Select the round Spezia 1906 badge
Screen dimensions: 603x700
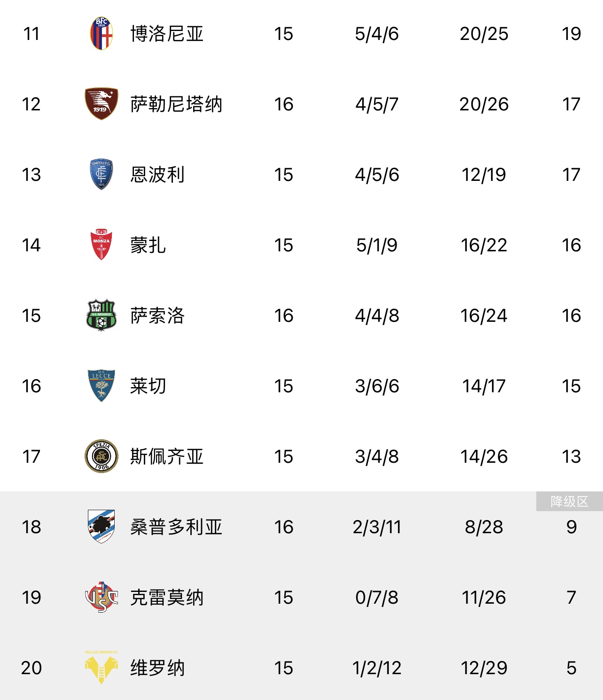pyautogui.click(x=101, y=456)
